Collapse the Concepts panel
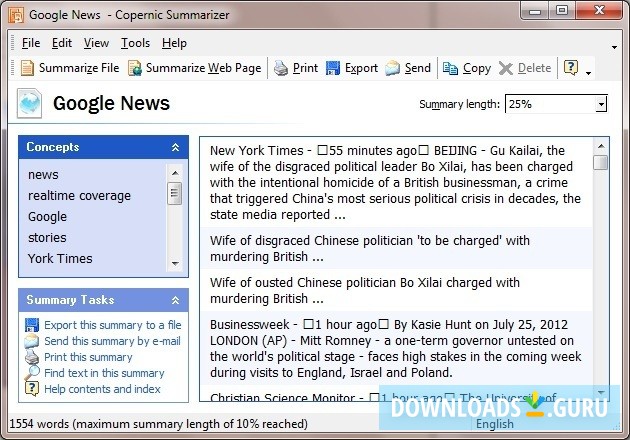Screen dimensions: 630x440 176,147
